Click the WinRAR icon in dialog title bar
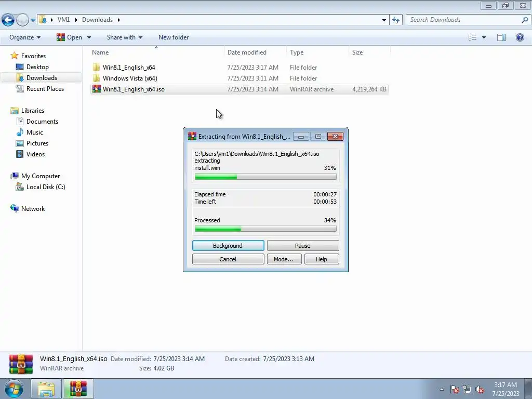Screen dimensions: 532x399 point(192,137)
